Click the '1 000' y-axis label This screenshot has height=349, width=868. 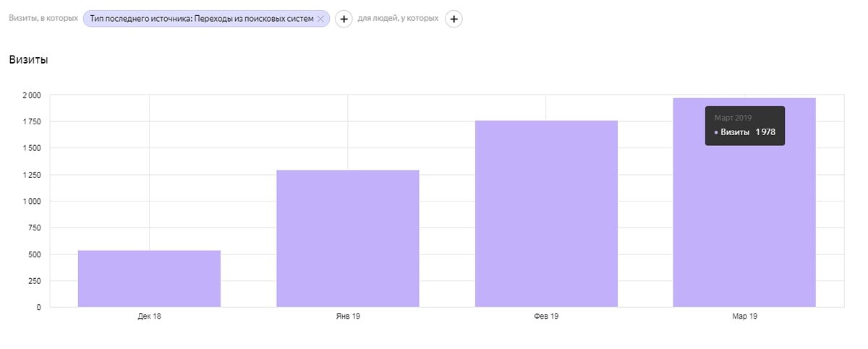31,202
